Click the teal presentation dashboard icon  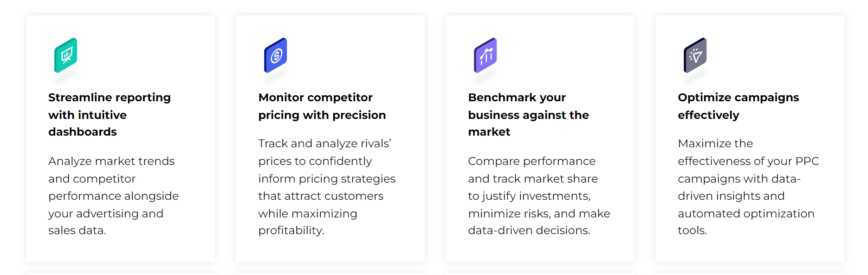click(x=66, y=55)
